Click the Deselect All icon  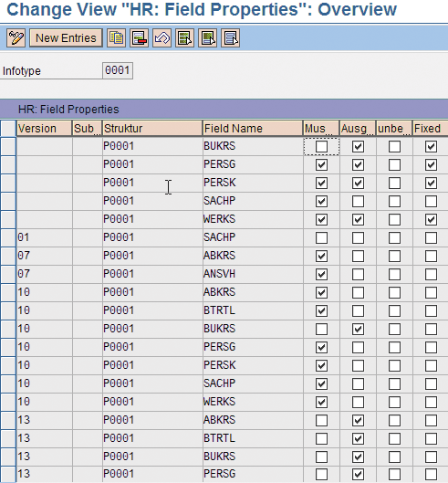[230, 38]
